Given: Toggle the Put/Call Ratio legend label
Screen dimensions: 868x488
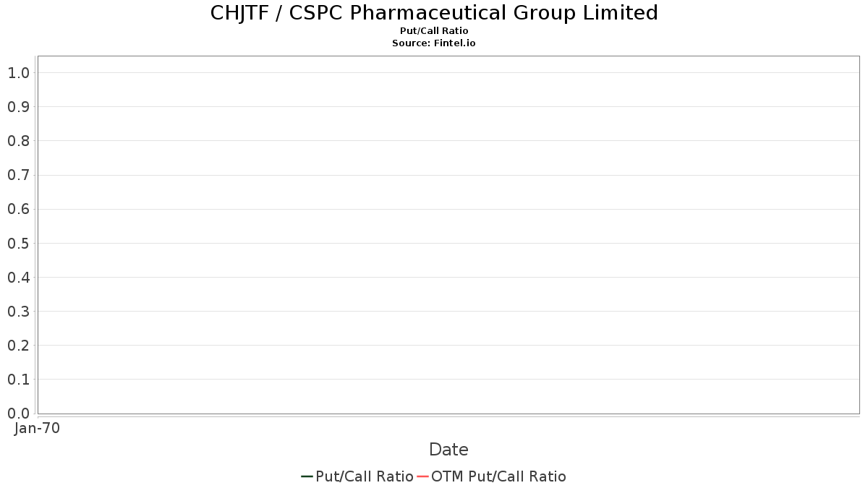Looking at the screenshot, I should pyautogui.click(x=364, y=476).
